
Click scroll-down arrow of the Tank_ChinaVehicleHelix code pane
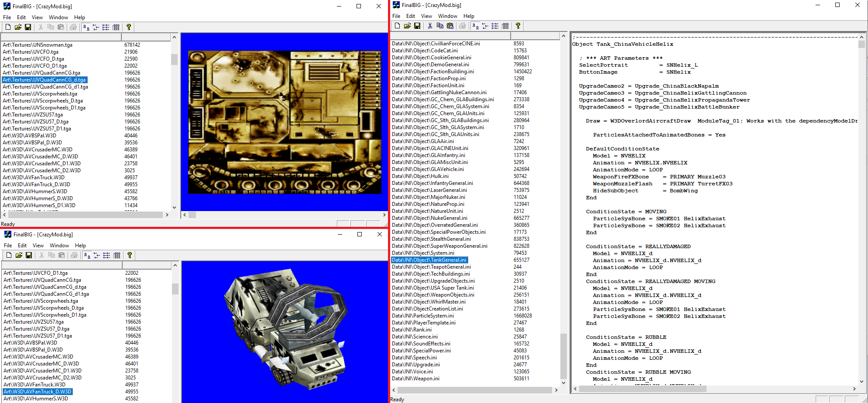[x=861, y=381]
